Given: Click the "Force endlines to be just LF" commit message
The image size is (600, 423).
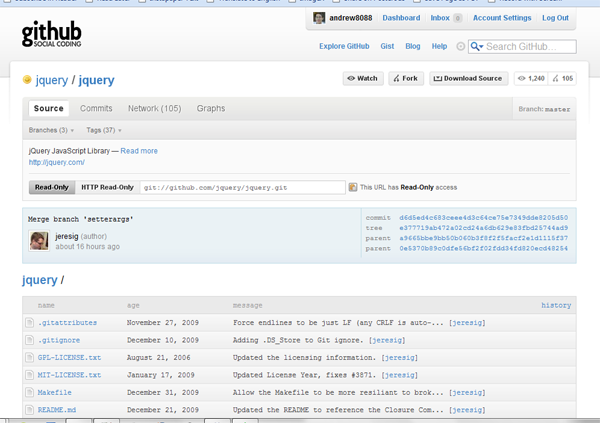Looking at the screenshot, I should 338,323.
